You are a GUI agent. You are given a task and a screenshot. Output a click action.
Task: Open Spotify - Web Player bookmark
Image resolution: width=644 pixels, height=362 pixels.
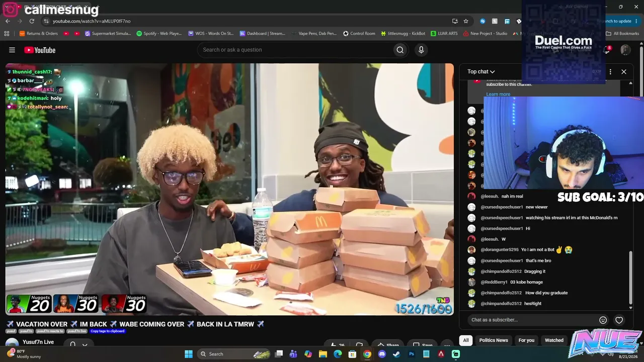point(159,34)
